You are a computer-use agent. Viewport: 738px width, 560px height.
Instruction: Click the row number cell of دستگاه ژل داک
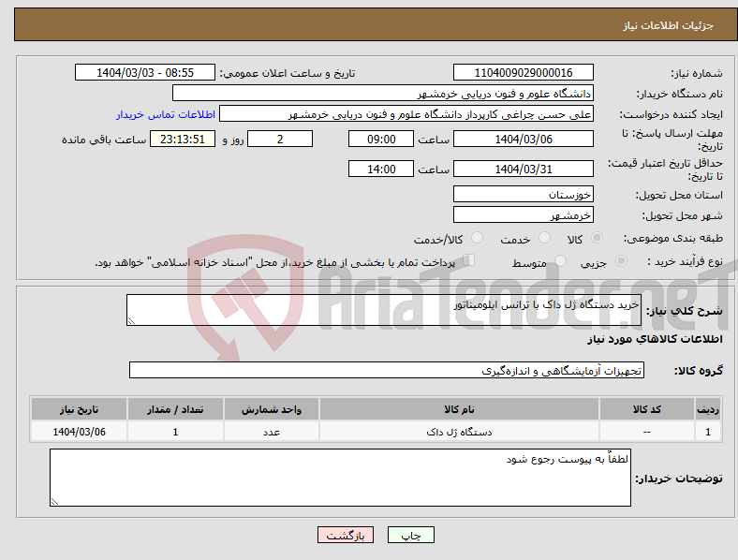pyautogui.click(x=708, y=432)
